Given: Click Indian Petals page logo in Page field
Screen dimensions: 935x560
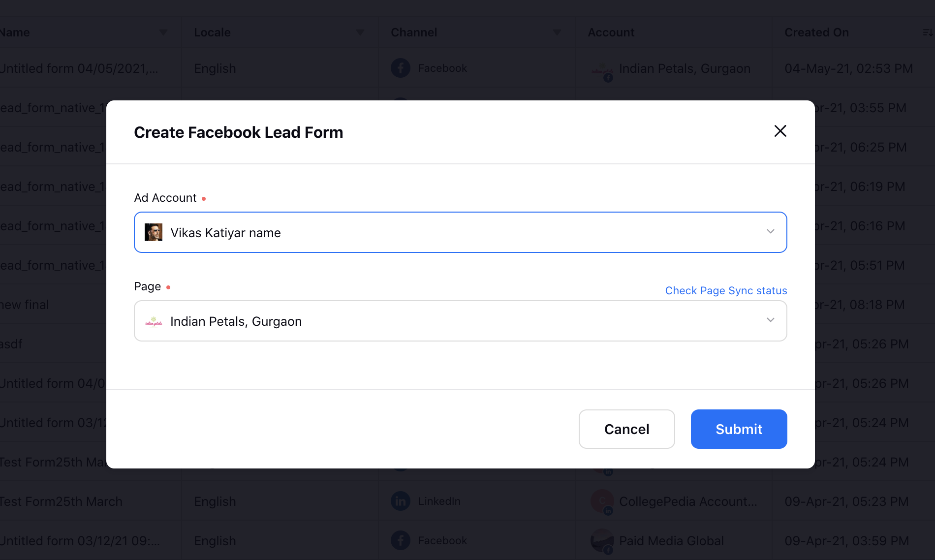Looking at the screenshot, I should 154,321.
